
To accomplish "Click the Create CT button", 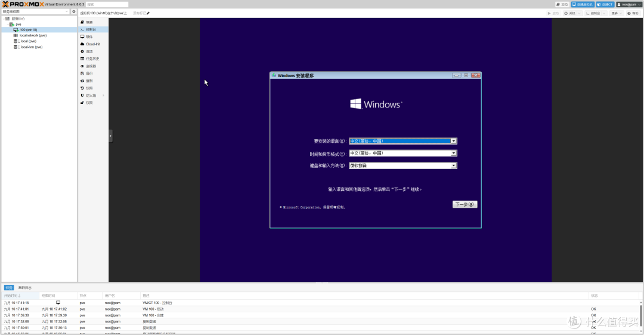I will 605,5.
